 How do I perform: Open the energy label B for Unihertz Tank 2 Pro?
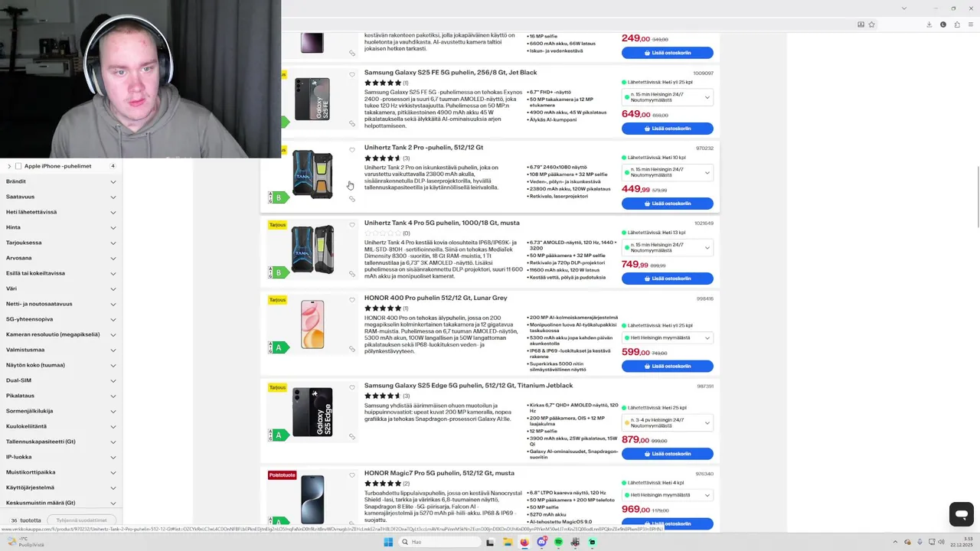pyautogui.click(x=278, y=197)
